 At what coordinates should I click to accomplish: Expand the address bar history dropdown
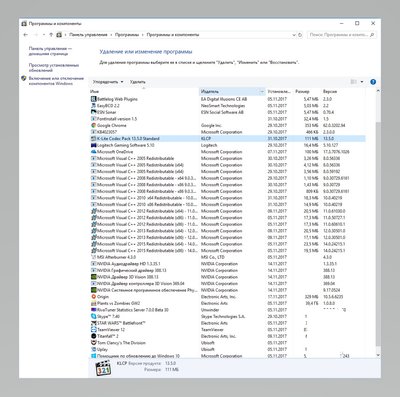coord(294,35)
